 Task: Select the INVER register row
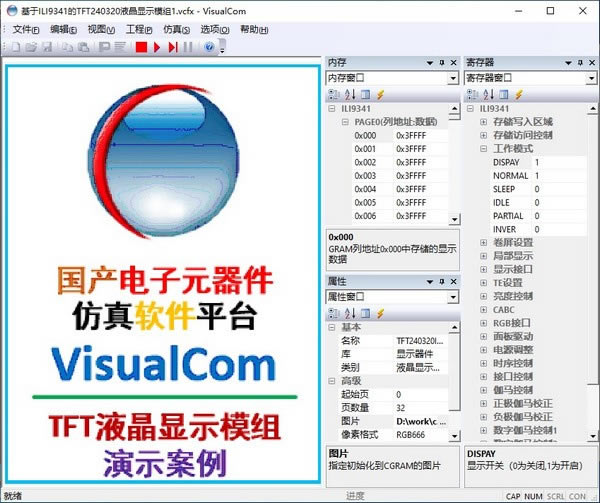point(539,229)
